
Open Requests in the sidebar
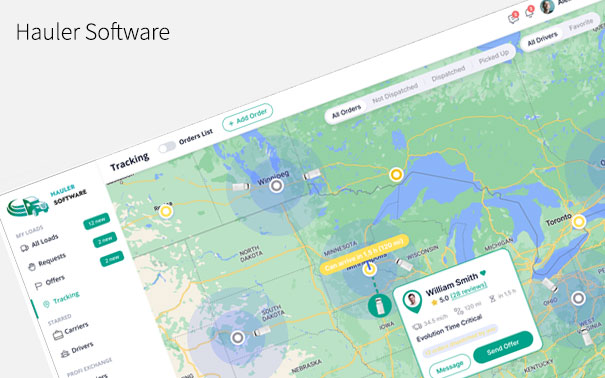[52, 259]
